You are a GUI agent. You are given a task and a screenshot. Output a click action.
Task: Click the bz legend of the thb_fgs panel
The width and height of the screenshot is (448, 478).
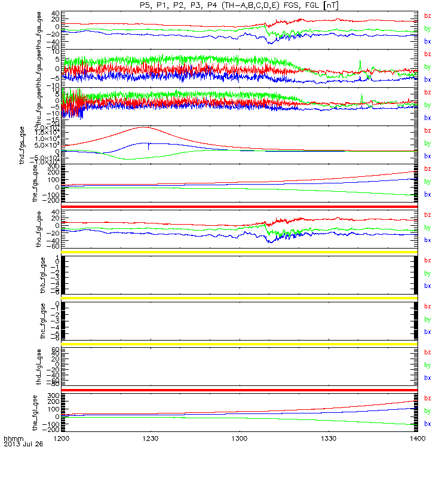[428, 54]
